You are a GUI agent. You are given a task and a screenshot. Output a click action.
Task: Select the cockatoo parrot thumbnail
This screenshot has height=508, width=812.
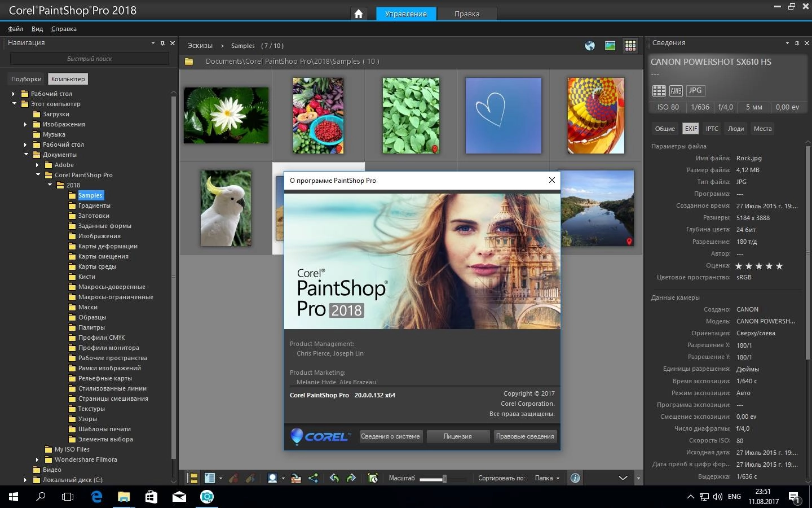coord(226,208)
